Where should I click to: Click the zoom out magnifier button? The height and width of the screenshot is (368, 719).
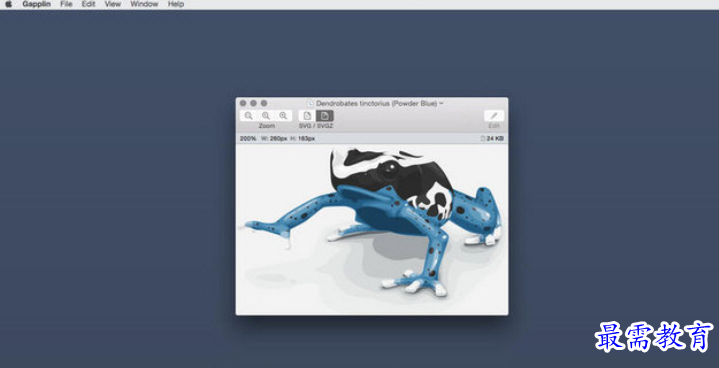tap(249, 116)
